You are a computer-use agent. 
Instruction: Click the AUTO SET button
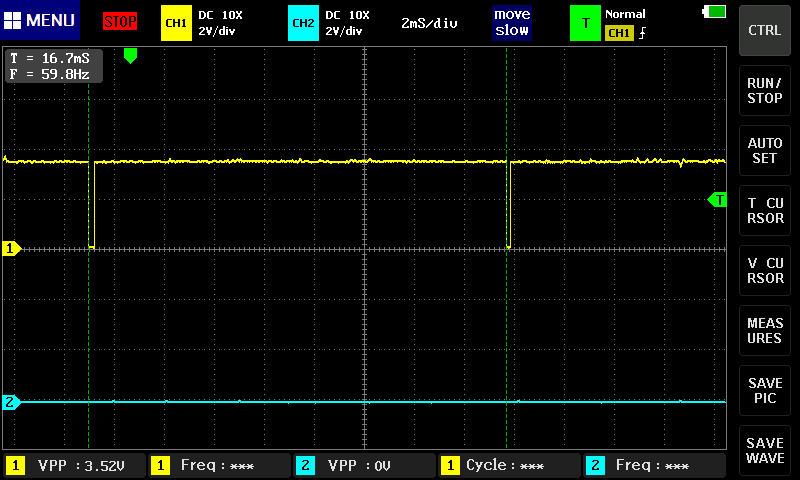(765, 150)
